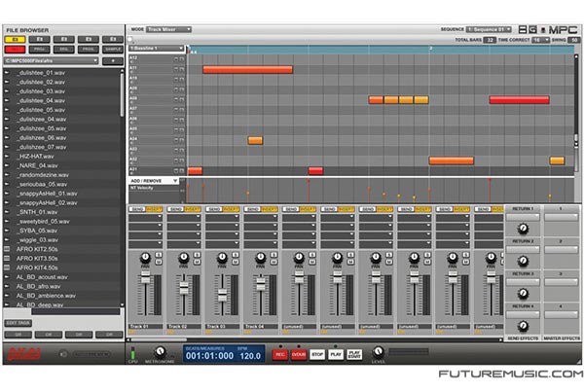584x392 pixels.
Task: Mute Track 03 with its M button
Action: [236, 262]
